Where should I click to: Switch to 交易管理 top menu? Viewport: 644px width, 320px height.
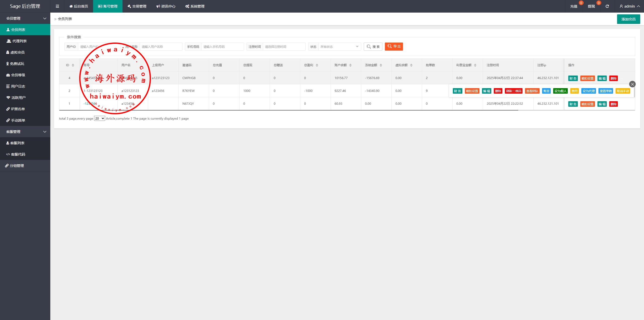coord(137,6)
